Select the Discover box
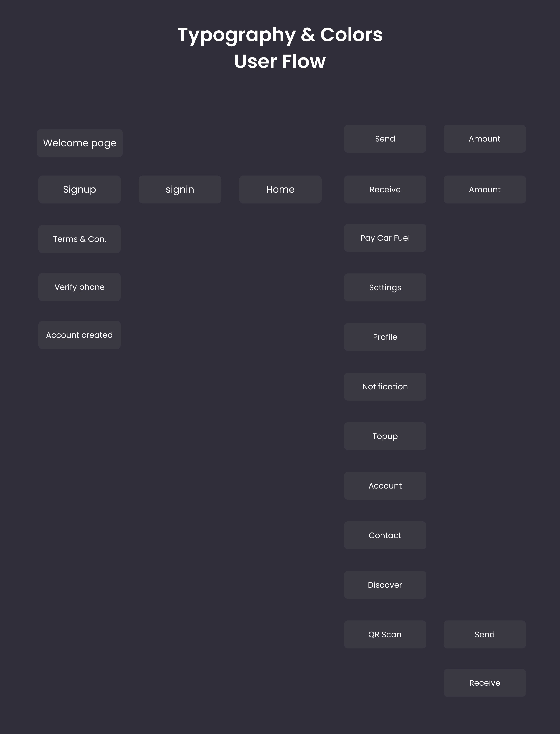This screenshot has height=734, width=560. 385,585
